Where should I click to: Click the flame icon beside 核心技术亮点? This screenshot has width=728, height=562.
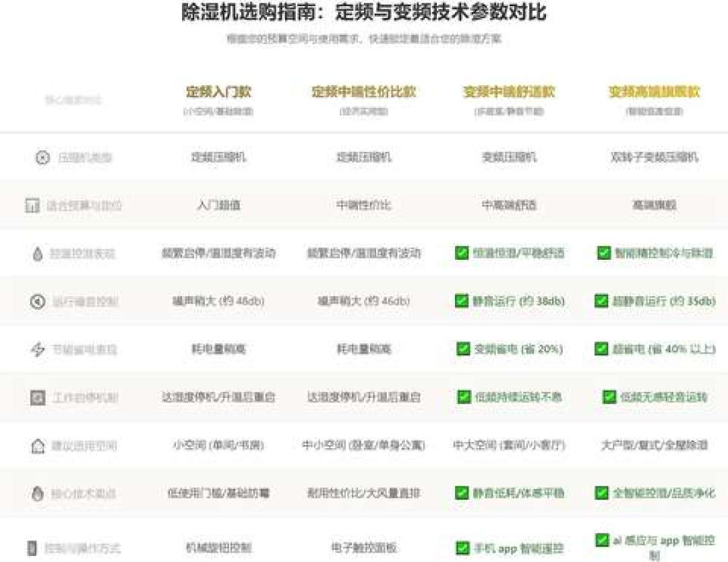point(38,493)
